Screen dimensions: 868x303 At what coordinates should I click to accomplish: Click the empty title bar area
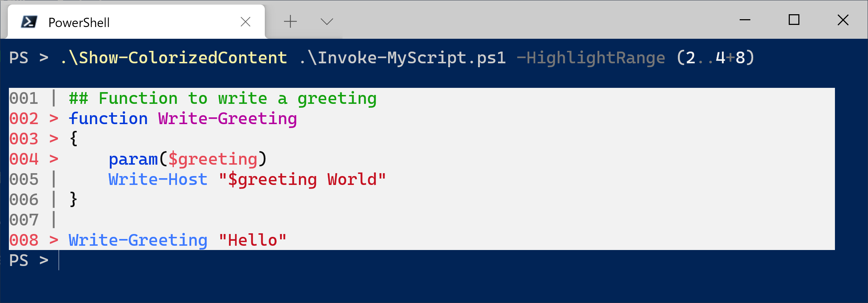(533, 20)
